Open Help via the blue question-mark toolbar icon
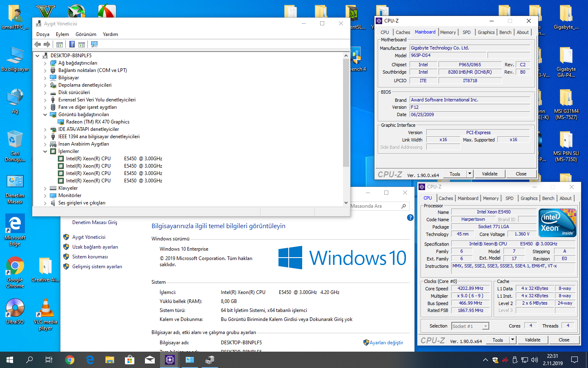This screenshot has height=368, width=588. tap(72, 44)
